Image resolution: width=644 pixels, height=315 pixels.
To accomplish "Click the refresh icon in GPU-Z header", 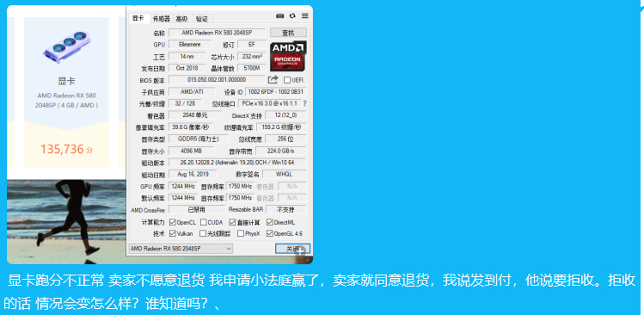I will coord(292,16).
